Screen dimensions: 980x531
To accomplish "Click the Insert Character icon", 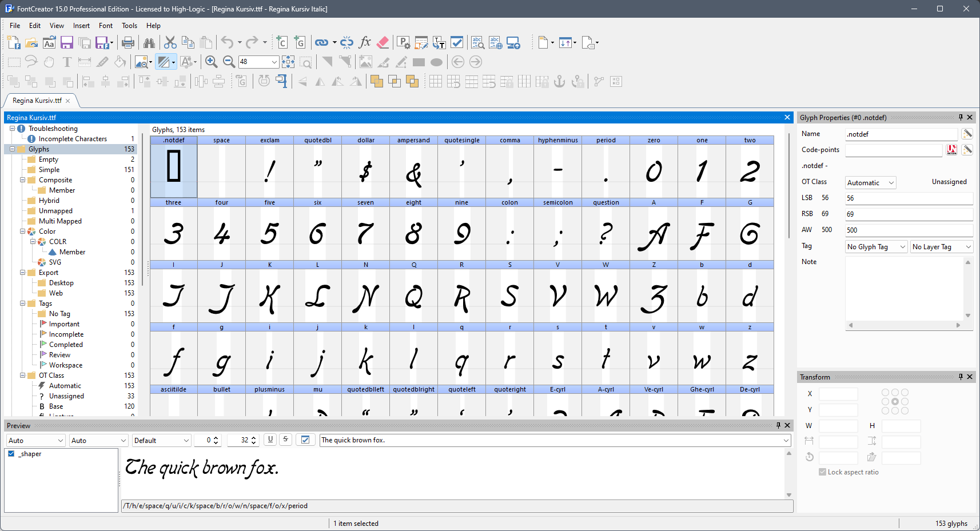I will (x=282, y=42).
